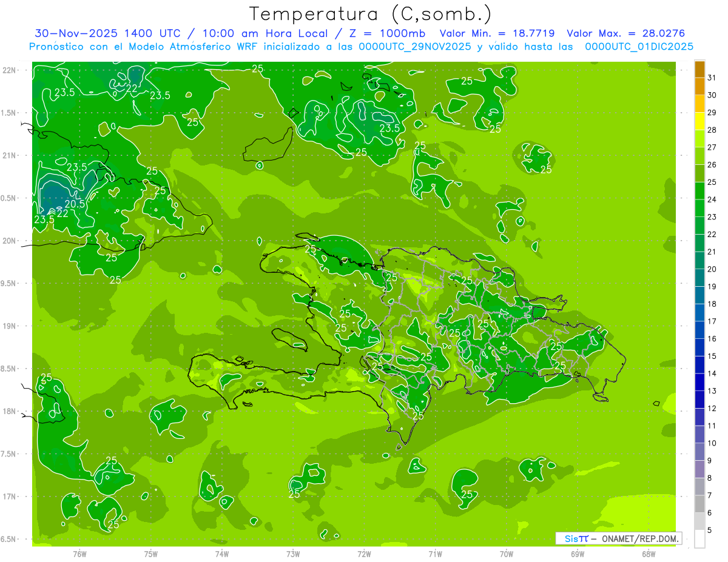
Task: Click the "23" label on the color scale
Action: click(x=712, y=217)
